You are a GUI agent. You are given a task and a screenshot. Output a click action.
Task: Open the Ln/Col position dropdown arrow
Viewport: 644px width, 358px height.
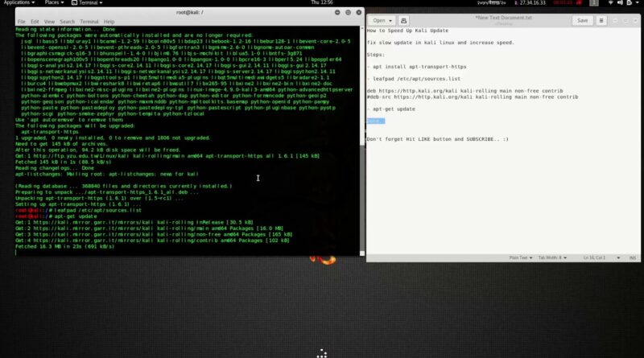618,257
